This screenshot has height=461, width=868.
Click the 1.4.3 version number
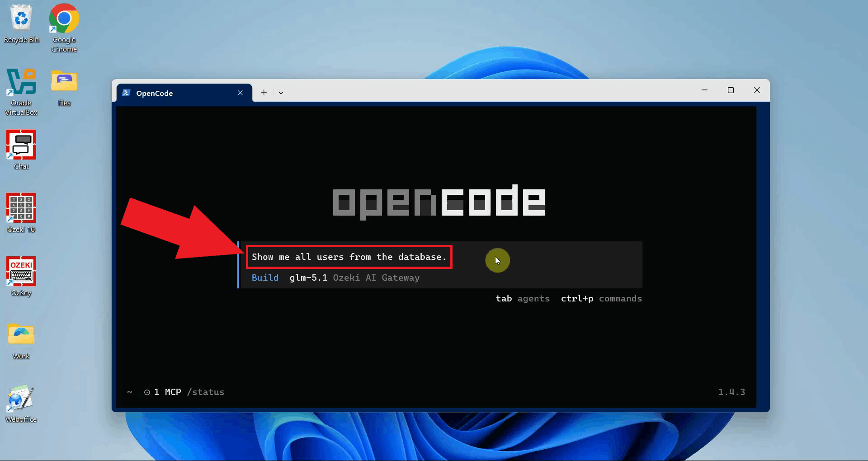[731, 392]
